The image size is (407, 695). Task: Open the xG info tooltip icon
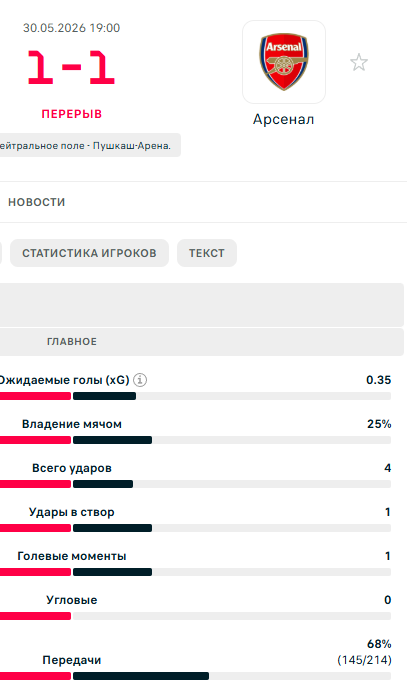pos(140,380)
